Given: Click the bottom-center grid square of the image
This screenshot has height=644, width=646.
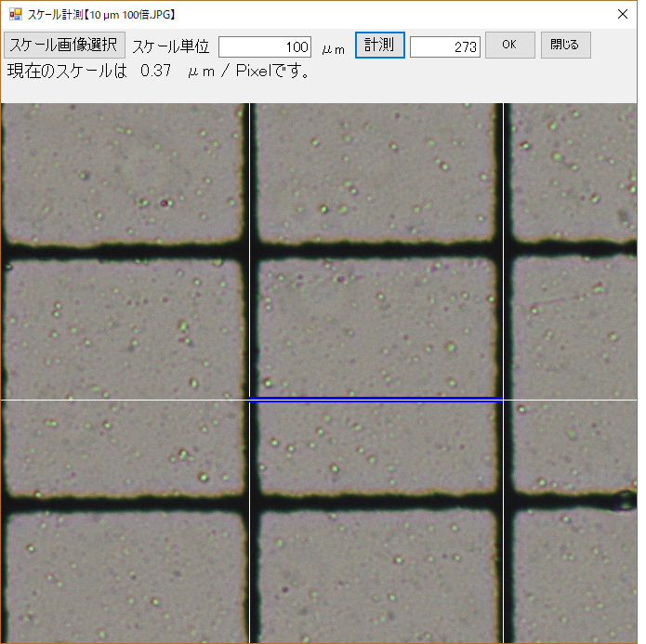Looking at the screenshot, I should 376,576.
